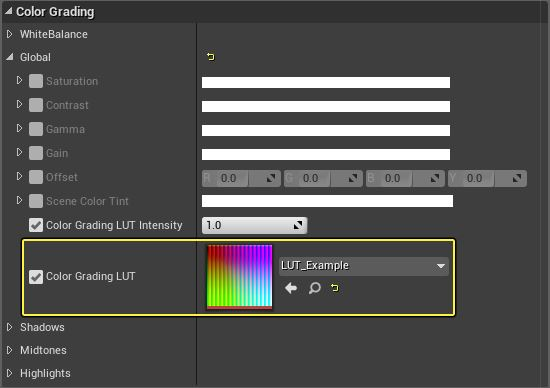The image size is (550, 388).
Task: Click spinner arrow on Offset B field
Action: click(435, 178)
